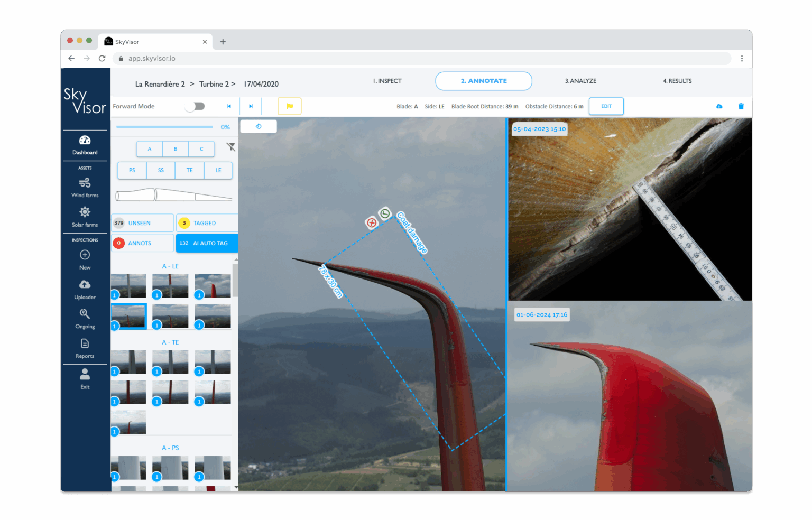Click the trash delete icon
Image resolution: width=812 pixels, height=520 pixels.
741,106
